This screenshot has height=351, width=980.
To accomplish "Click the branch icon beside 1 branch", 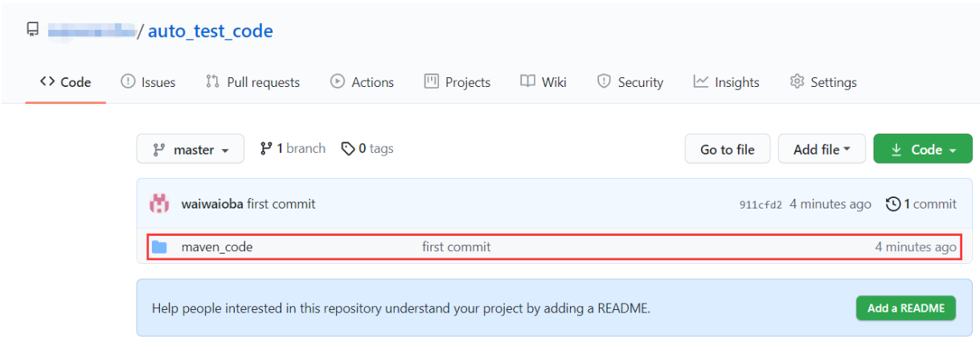I will (x=266, y=149).
